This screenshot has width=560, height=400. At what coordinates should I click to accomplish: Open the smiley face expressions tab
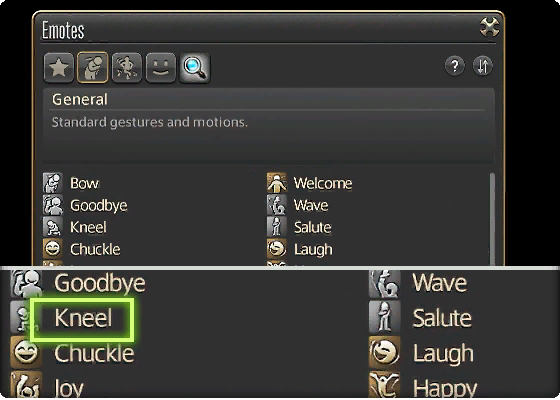click(161, 68)
